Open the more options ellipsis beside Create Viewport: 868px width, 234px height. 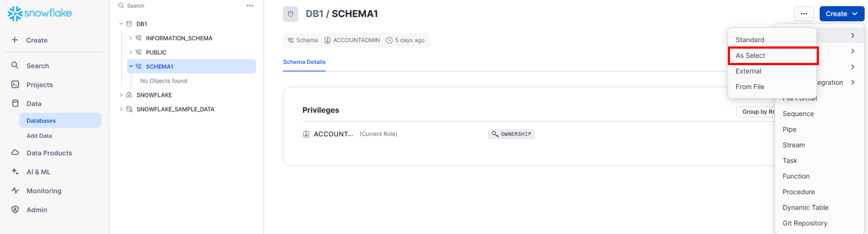pos(804,14)
